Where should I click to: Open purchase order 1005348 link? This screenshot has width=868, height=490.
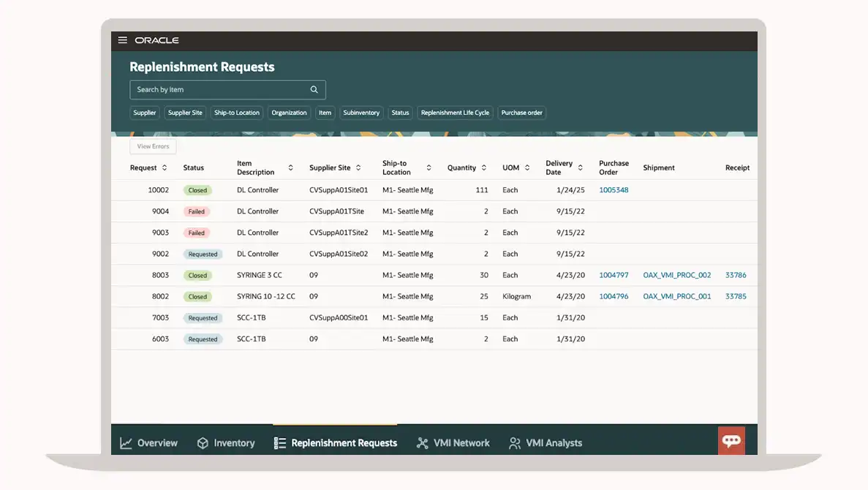point(614,190)
